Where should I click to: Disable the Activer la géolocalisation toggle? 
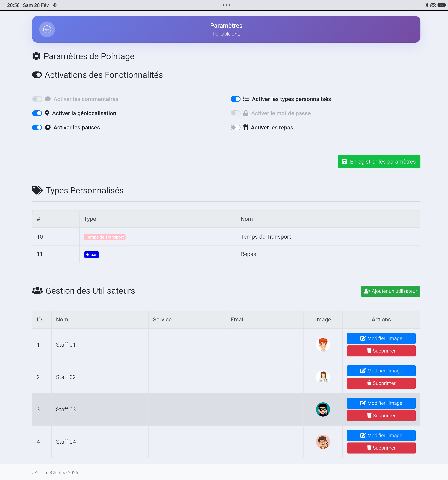coord(37,113)
